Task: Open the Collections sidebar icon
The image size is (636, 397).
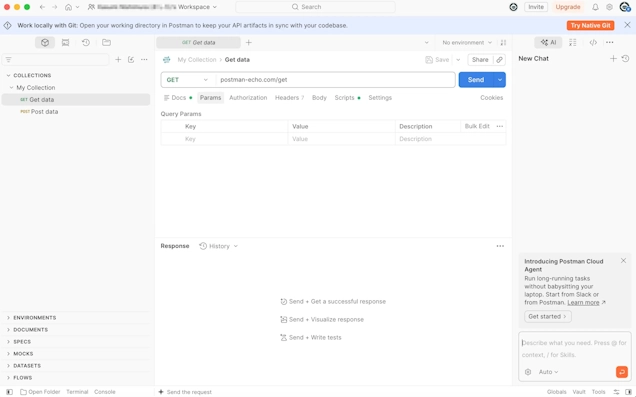Action: click(x=45, y=43)
